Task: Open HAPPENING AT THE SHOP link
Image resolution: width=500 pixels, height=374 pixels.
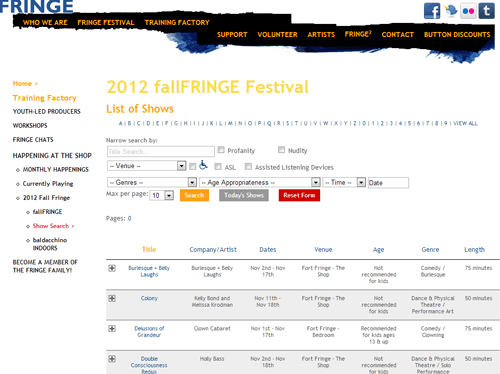Action: tap(52, 156)
